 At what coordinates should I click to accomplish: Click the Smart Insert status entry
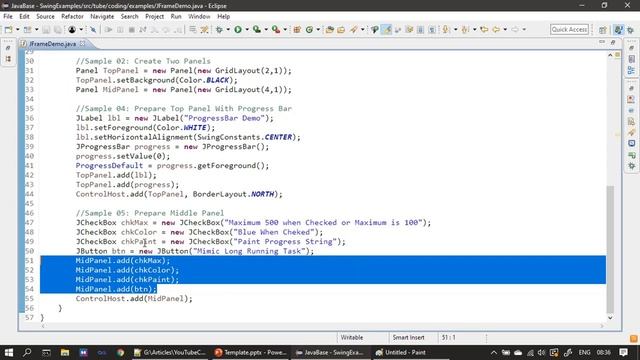pyautogui.click(x=408, y=338)
